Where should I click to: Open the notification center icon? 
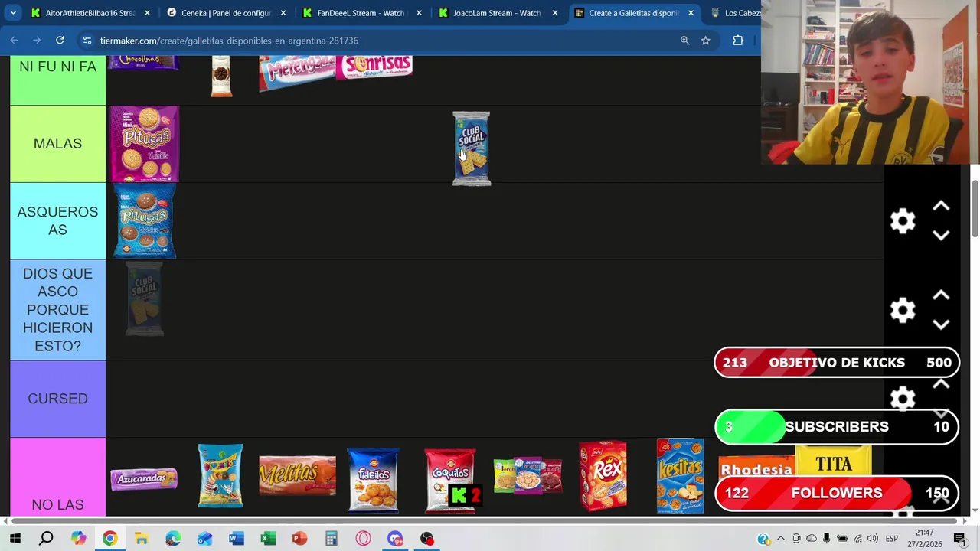click(x=959, y=539)
